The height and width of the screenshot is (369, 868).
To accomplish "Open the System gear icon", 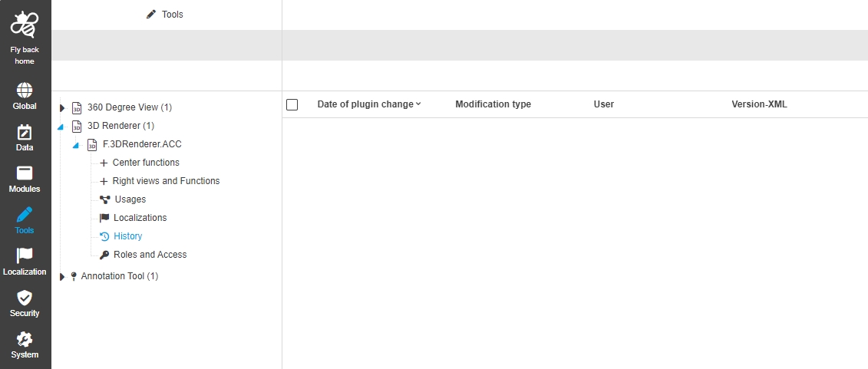I will 25,338.
